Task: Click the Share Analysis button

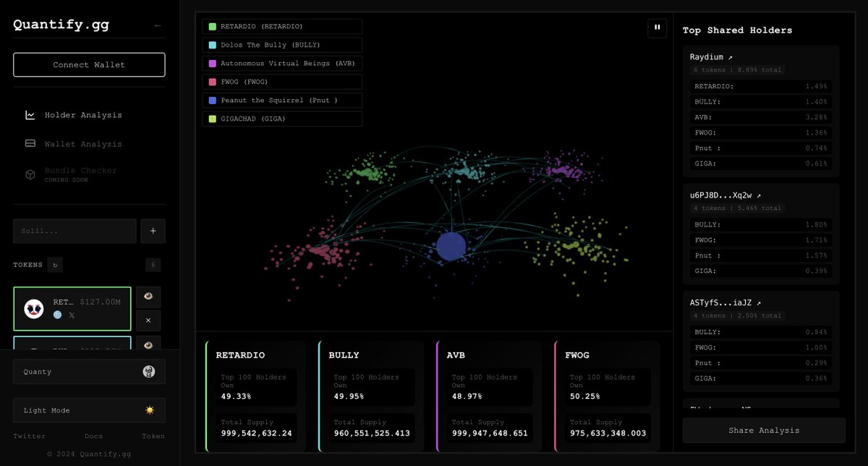Action: 764,430
